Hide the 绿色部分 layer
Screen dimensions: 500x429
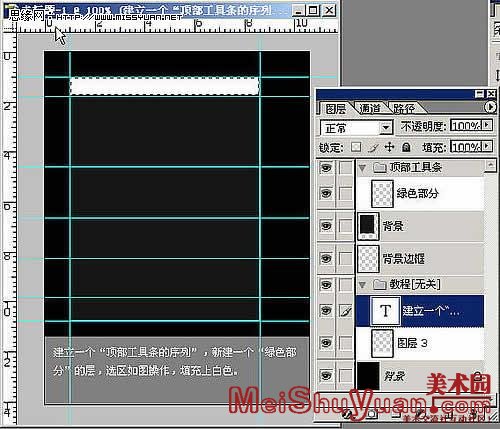coord(326,193)
